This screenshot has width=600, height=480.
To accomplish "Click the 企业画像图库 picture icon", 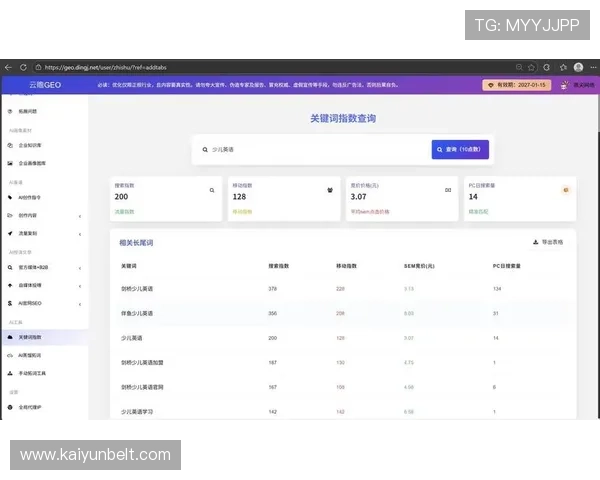I will [x=10, y=163].
